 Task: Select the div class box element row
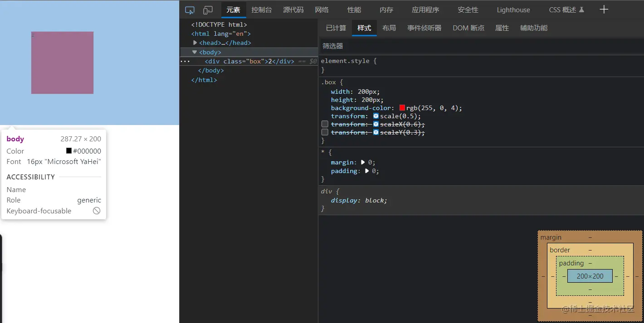249,61
